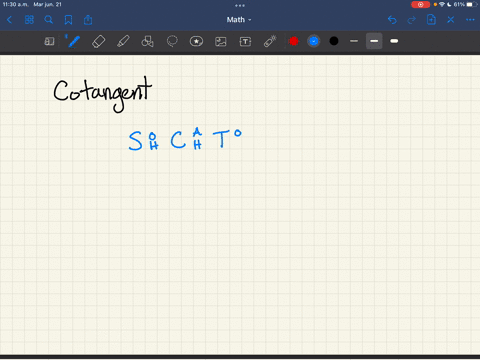
Task: Select the Shapes tool
Action: tap(147, 41)
